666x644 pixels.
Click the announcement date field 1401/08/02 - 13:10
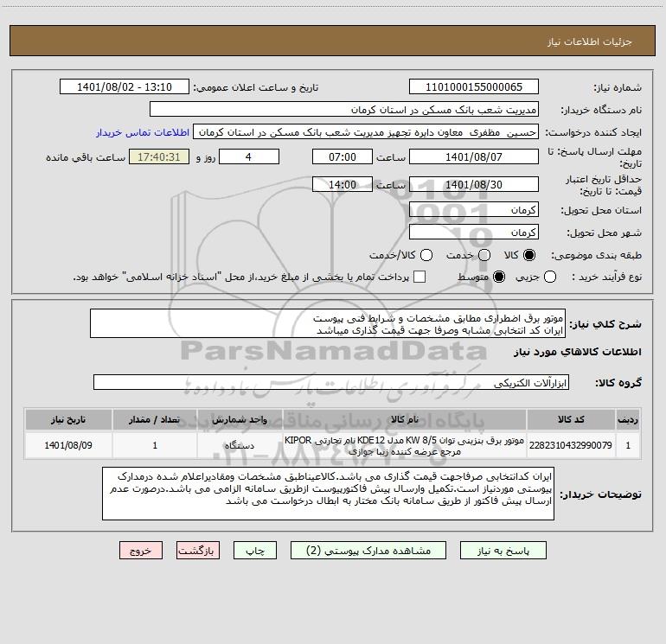click(125, 87)
